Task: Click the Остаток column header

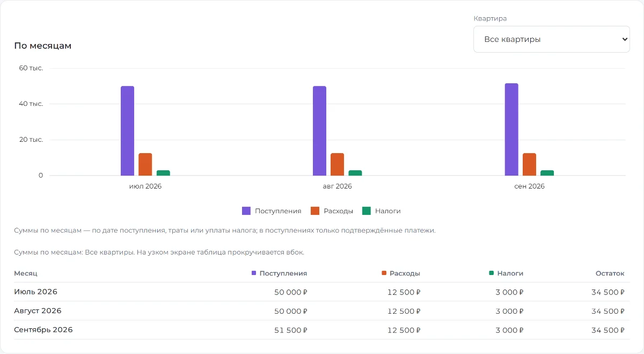Action: click(x=610, y=273)
